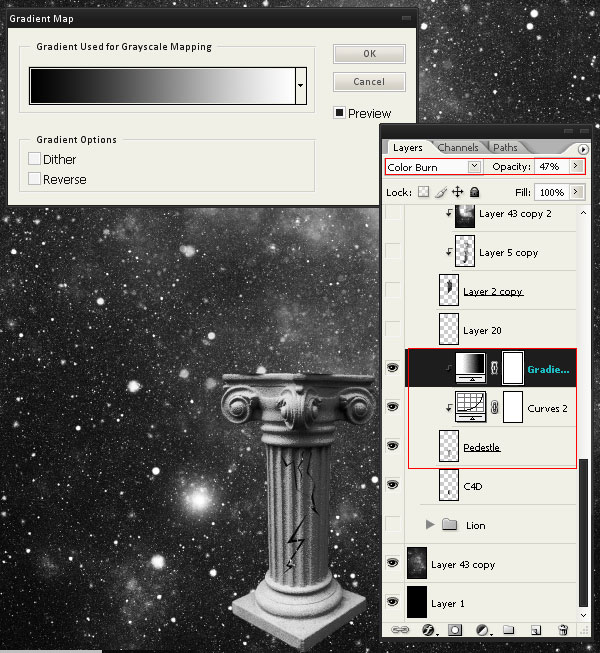The height and width of the screenshot is (653, 600).
Task: Show the Lion group visibility box
Action: pyautogui.click(x=393, y=523)
